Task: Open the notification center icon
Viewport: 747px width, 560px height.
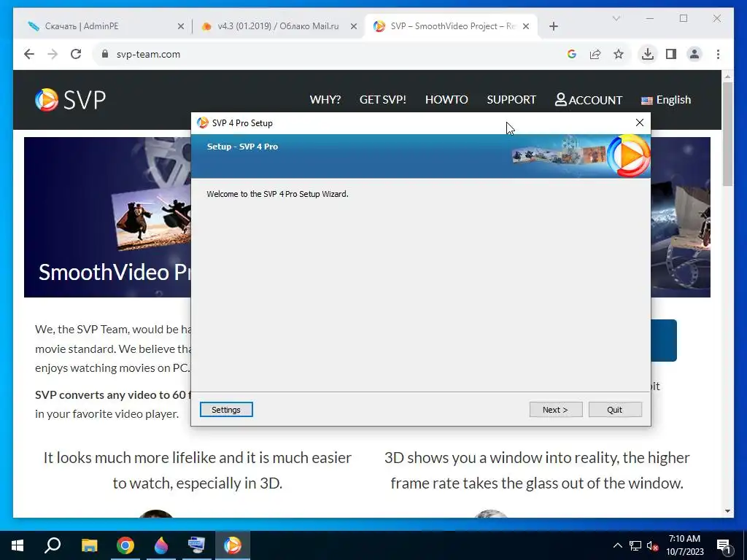Action: (x=724, y=545)
